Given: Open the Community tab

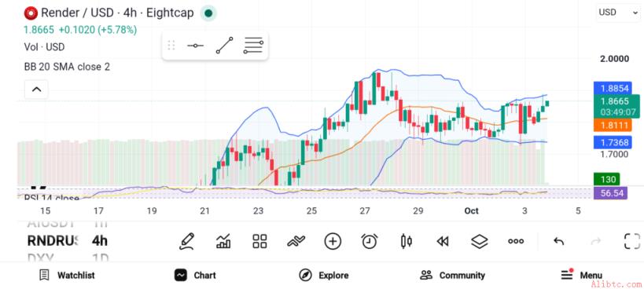Looking at the screenshot, I should point(452,276).
